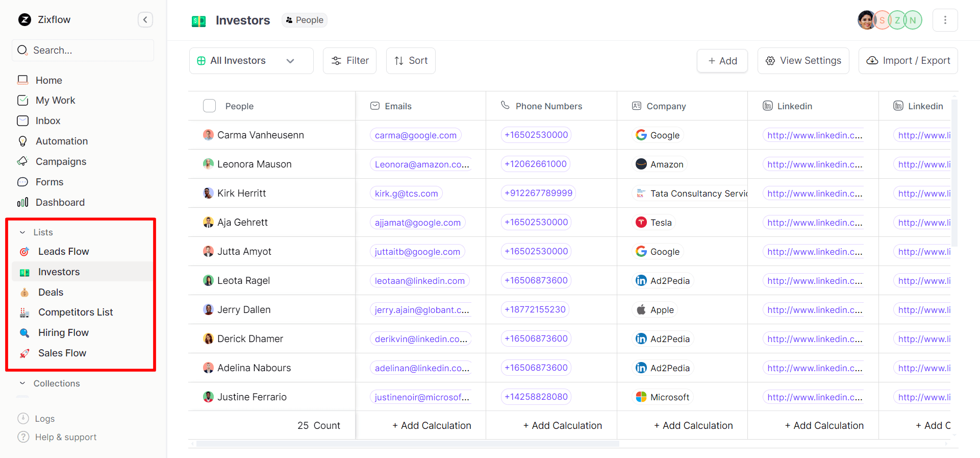Tick the select-all checkbox beside People
Viewport: 980px width, 458px height.
[209, 106]
